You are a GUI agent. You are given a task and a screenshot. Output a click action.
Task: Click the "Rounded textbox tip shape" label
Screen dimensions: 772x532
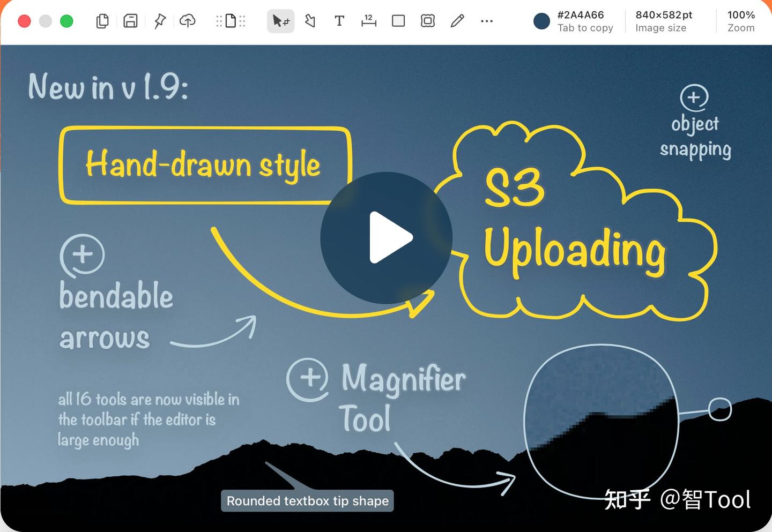[x=307, y=501]
